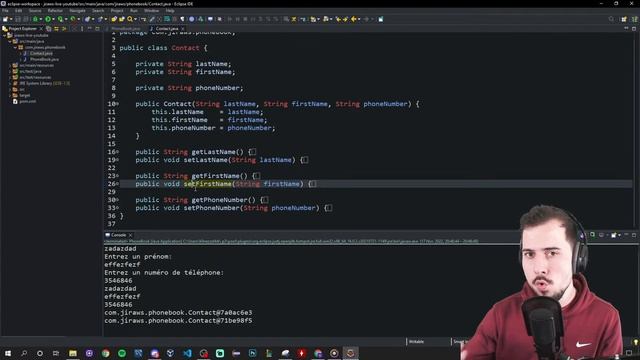Close the Project Explorer view
Image resolution: width=640 pixels, height=360 pixels.
(41, 29)
